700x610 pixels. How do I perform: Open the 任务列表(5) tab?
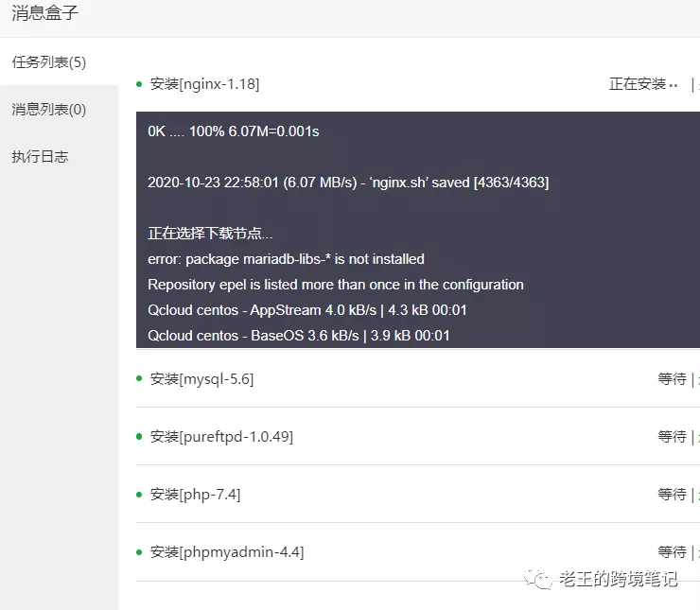(49, 62)
